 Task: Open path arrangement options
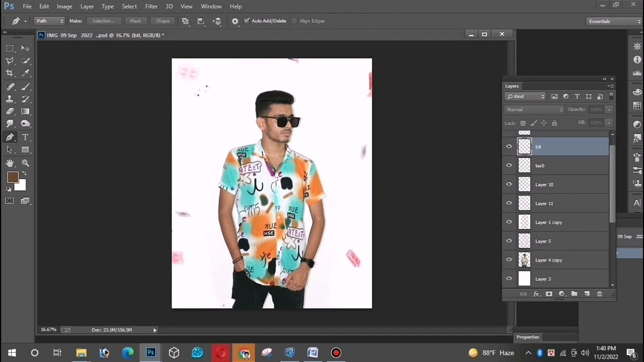click(217, 21)
